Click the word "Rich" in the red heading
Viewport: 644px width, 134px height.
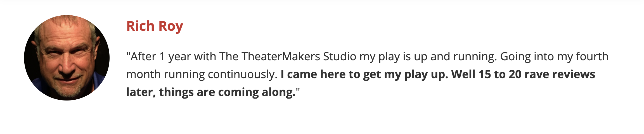(x=140, y=26)
